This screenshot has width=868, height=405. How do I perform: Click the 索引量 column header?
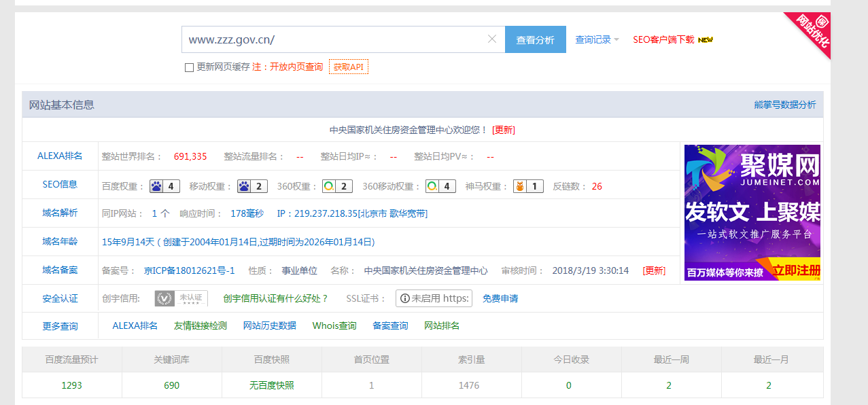tap(471, 359)
